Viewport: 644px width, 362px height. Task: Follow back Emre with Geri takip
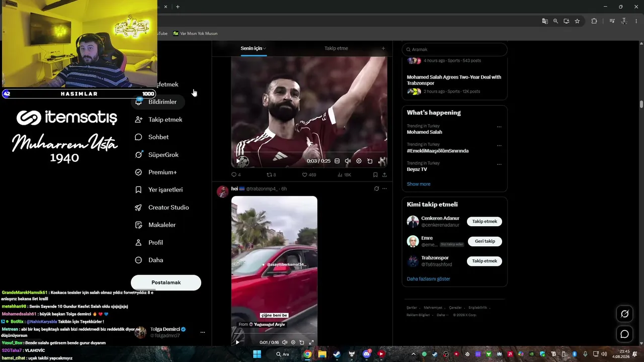pyautogui.click(x=485, y=241)
